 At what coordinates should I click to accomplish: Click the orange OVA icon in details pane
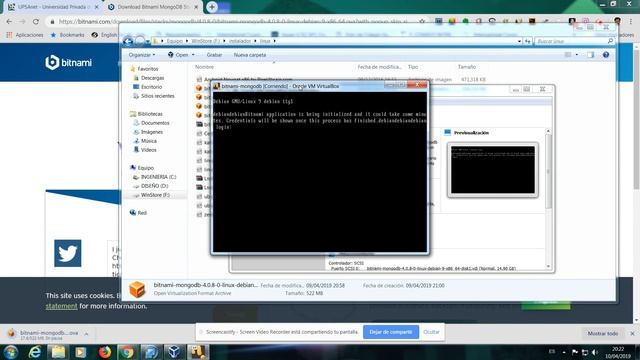(x=137, y=289)
